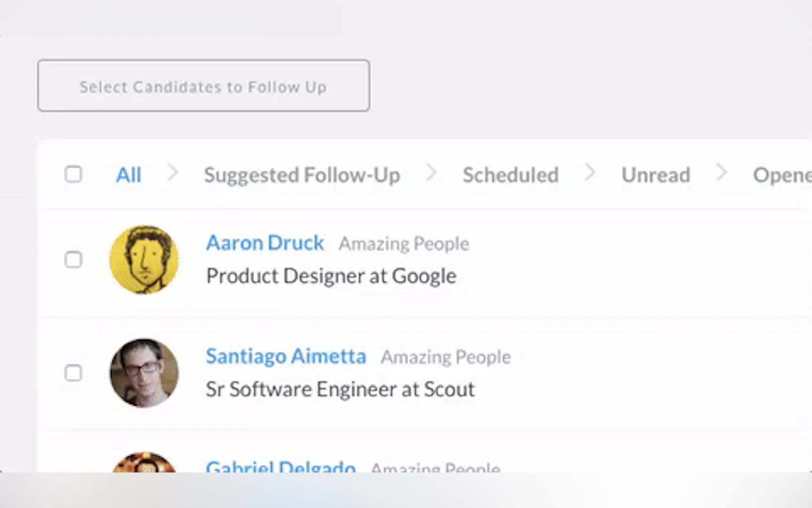
Task: Click Amazing People label next to Aaron Druck
Action: (x=403, y=243)
